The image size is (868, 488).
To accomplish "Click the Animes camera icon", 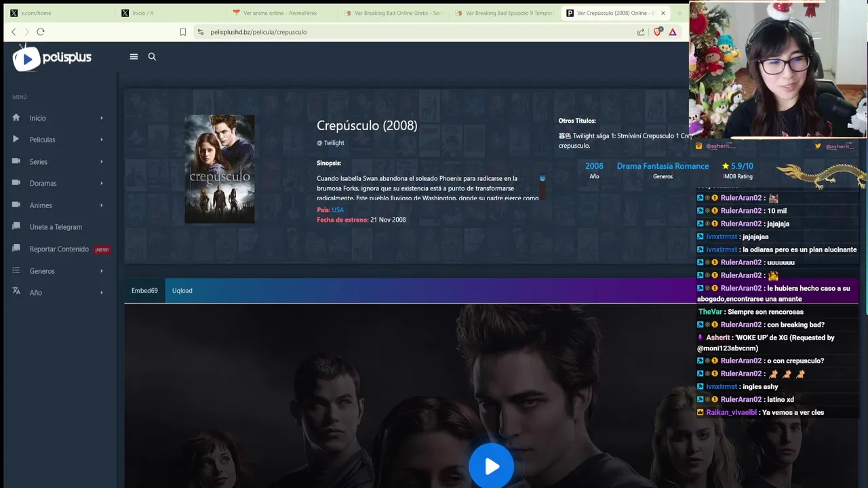I will tap(16, 205).
